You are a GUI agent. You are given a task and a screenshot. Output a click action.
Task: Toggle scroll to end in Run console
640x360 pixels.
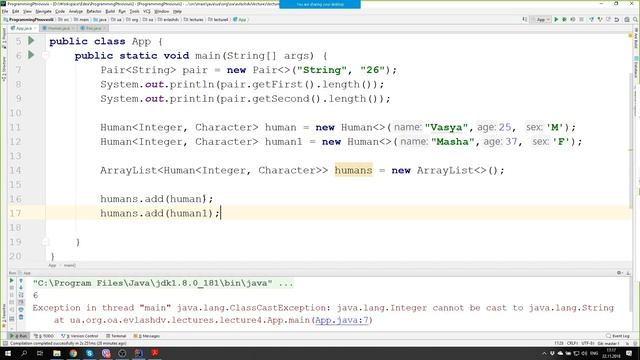pos(21,302)
